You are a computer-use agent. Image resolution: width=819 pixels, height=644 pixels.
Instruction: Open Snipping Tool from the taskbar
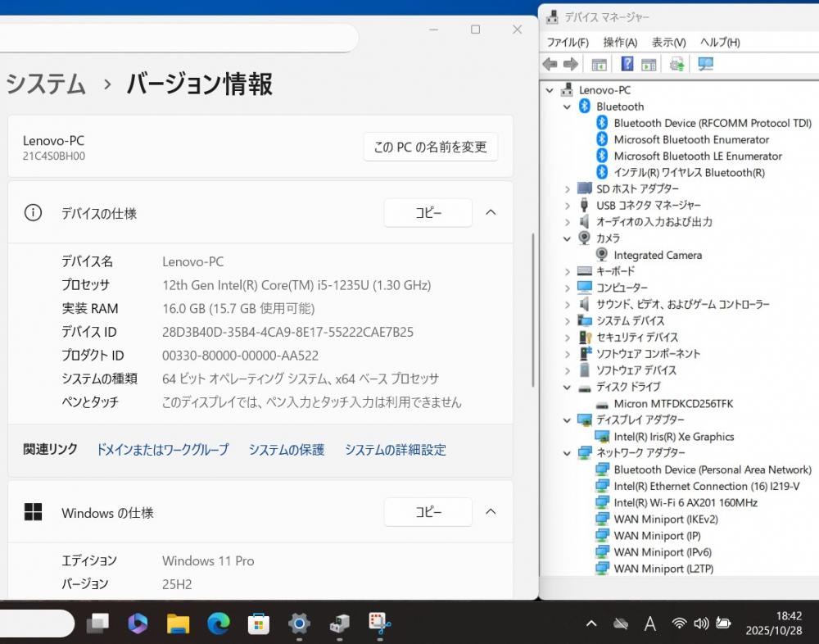[379, 624]
